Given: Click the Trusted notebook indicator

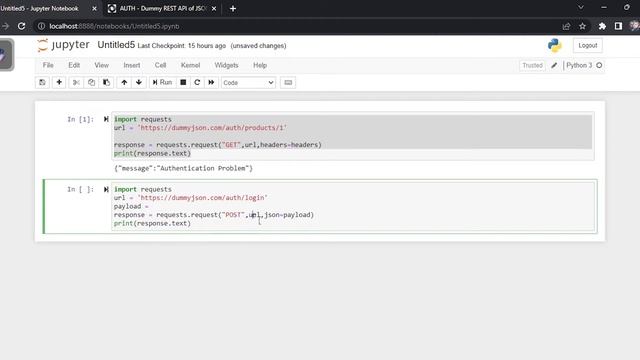Looking at the screenshot, I should (x=532, y=65).
